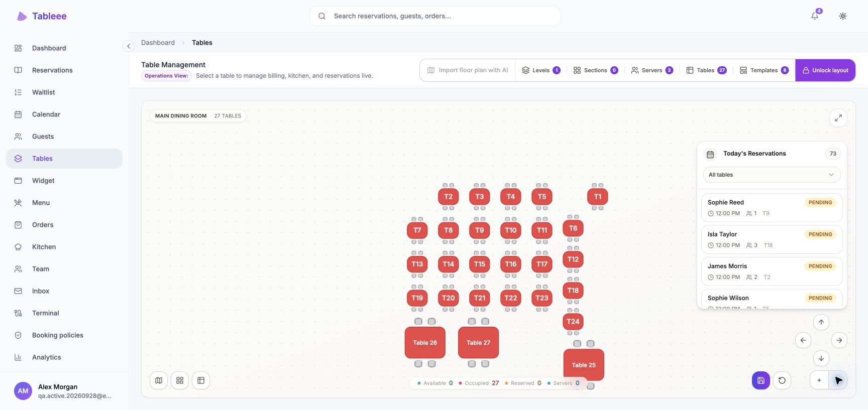This screenshot has width=868, height=410.
Task: Expand floor plan to fullscreen
Action: (838, 118)
